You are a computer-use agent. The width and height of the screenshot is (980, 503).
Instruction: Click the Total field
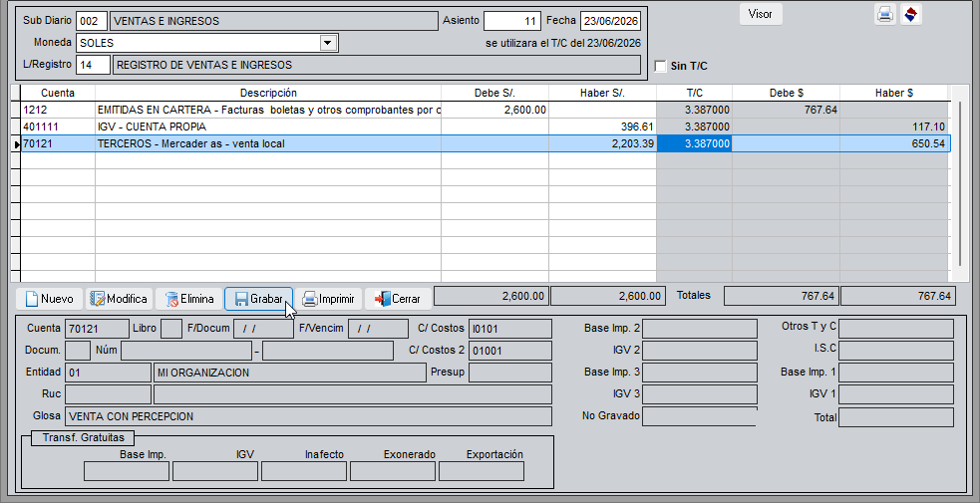896,417
